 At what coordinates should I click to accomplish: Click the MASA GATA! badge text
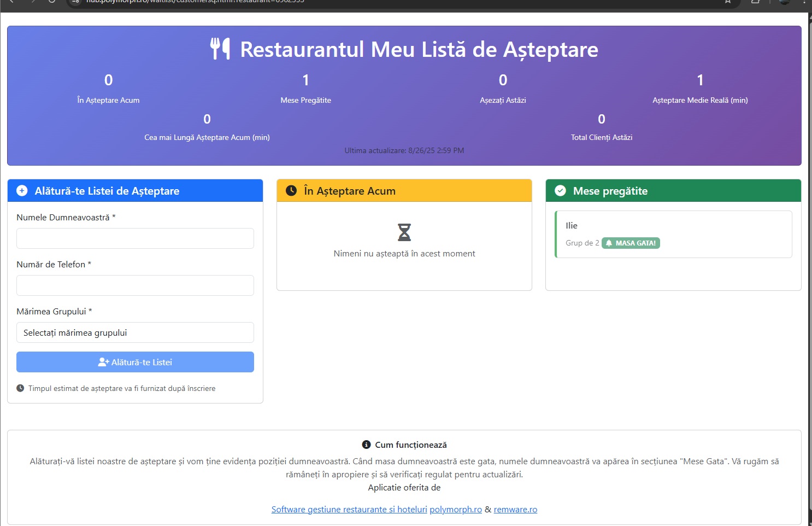[636, 243]
